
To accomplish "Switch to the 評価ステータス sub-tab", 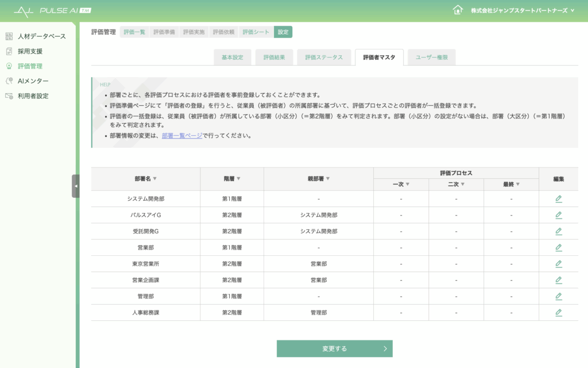I will tap(324, 57).
